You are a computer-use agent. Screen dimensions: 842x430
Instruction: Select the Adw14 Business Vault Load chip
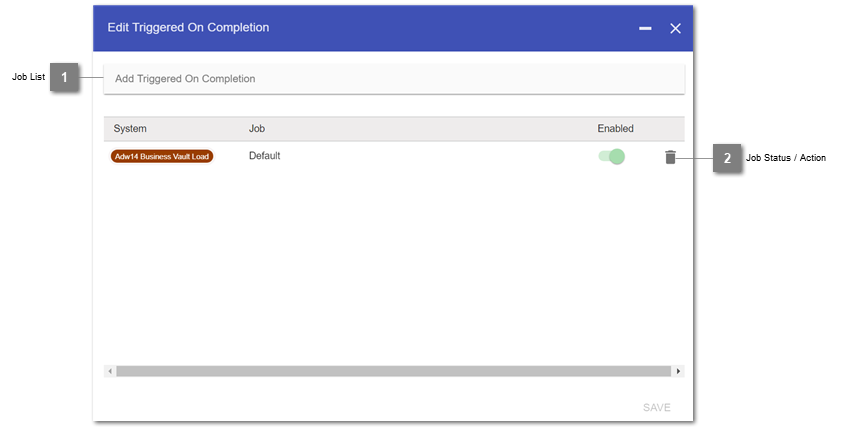162,157
